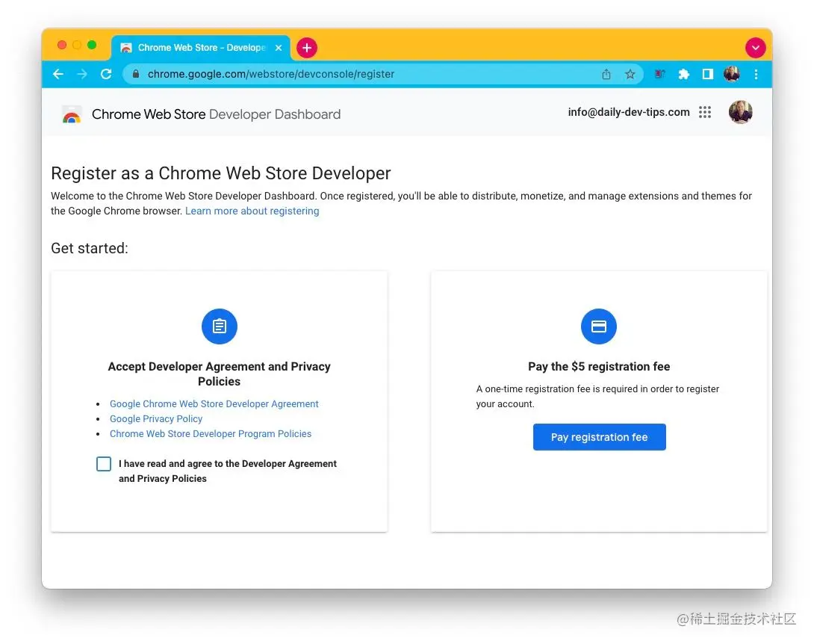Open the Learn more about registering link
The width and height of the screenshot is (814, 644).
point(252,211)
